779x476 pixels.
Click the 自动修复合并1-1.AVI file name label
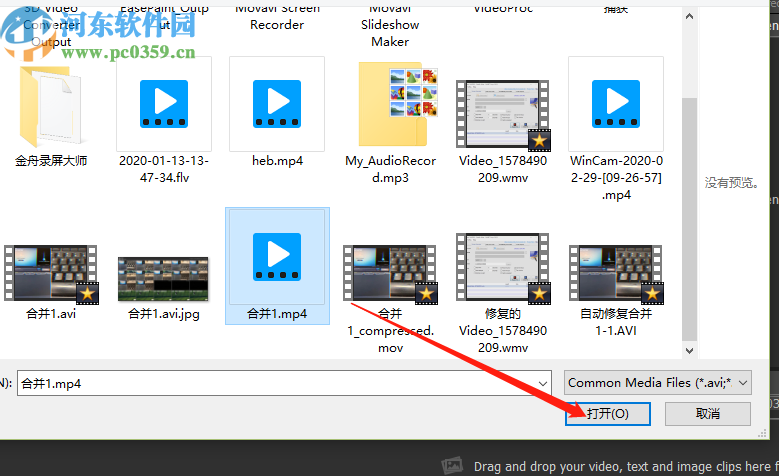(616, 322)
